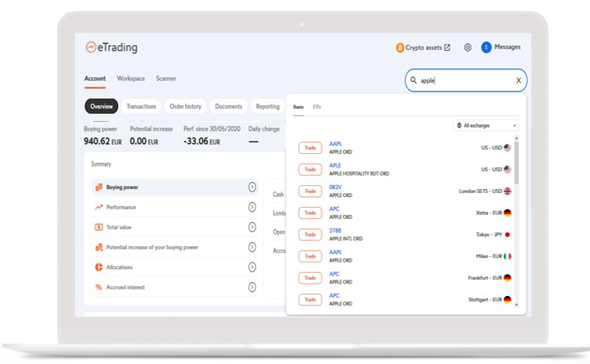The height and width of the screenshot is (364, 590).
Task: Select the Shares tab in search results
Action: [298, 107]
